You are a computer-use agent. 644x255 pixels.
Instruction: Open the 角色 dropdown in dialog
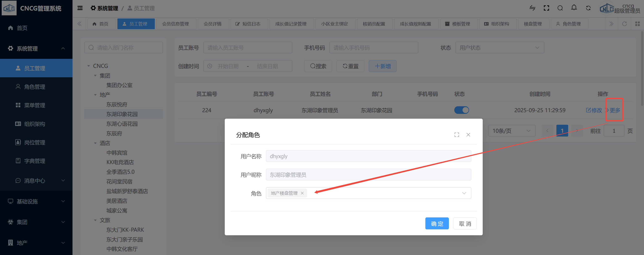(464, 193)
